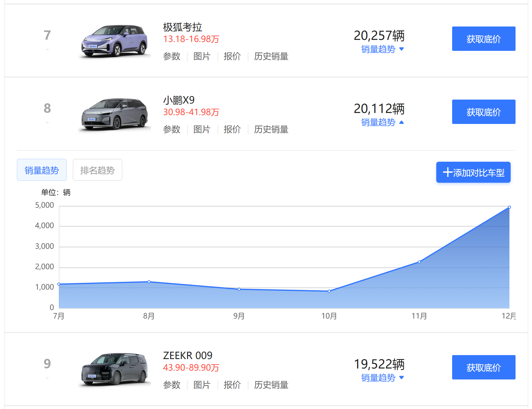Click 获取底价 for 极狐考拉
The height and width of the screenshot is (409, 532).
pos(484,39)
